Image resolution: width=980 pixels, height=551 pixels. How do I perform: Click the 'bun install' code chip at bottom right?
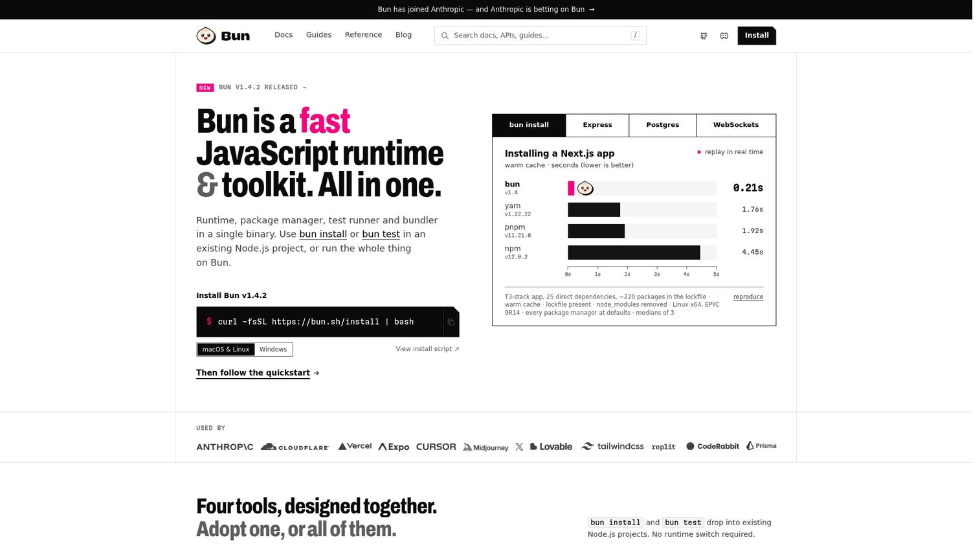tap(616, 523)
